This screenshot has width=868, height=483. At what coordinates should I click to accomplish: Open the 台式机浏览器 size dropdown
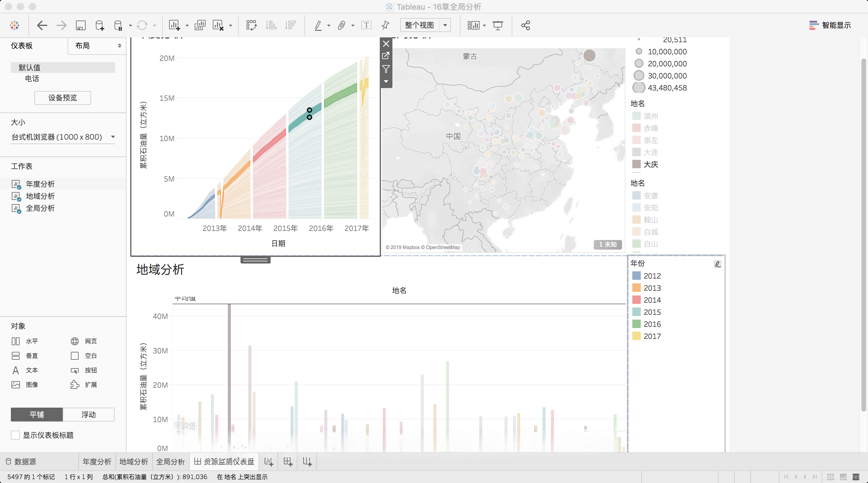pyautogui.click(x=113, y=137)
